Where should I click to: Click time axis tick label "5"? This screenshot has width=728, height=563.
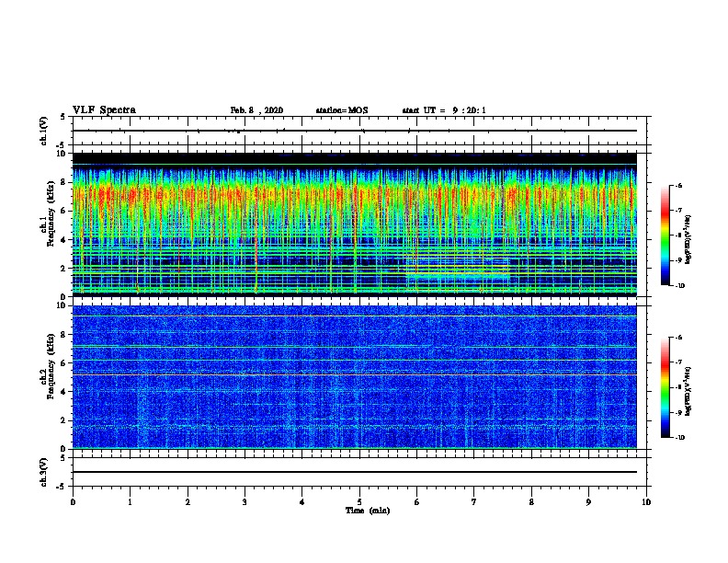click(x=359, y=502)
